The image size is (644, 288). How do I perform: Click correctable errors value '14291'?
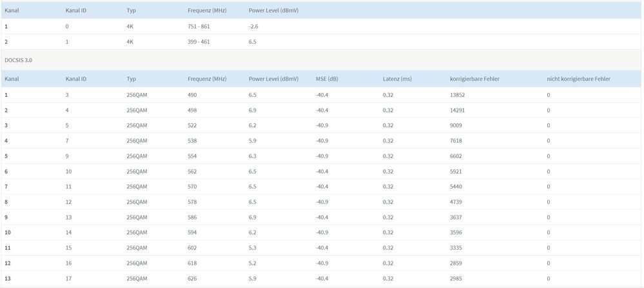click(457, 110)
